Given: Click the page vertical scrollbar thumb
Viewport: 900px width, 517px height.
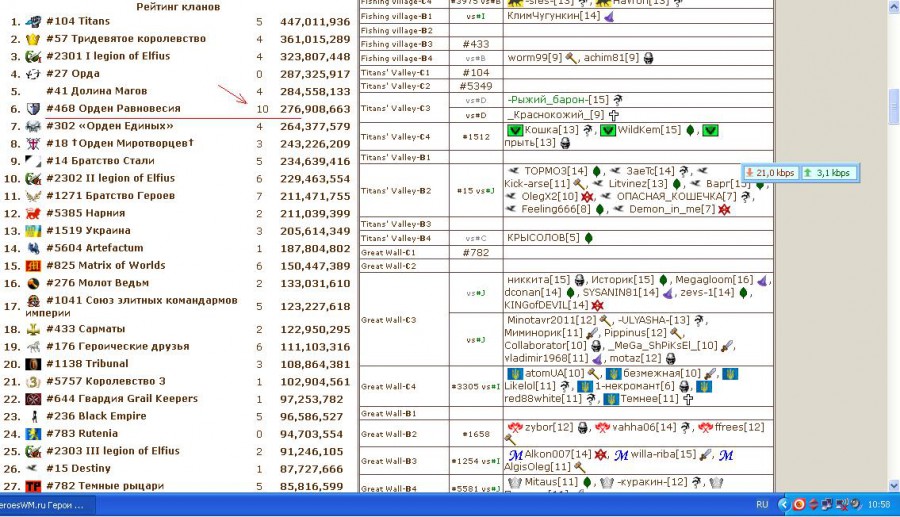Looking at the screenshot, I should (894, 107).
